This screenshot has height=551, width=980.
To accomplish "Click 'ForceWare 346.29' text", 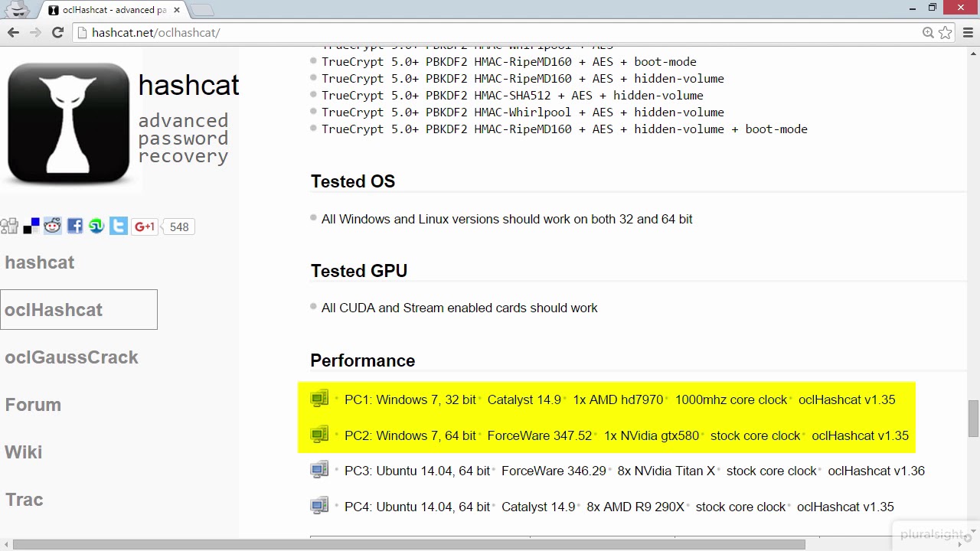I will tap(554, 471).
